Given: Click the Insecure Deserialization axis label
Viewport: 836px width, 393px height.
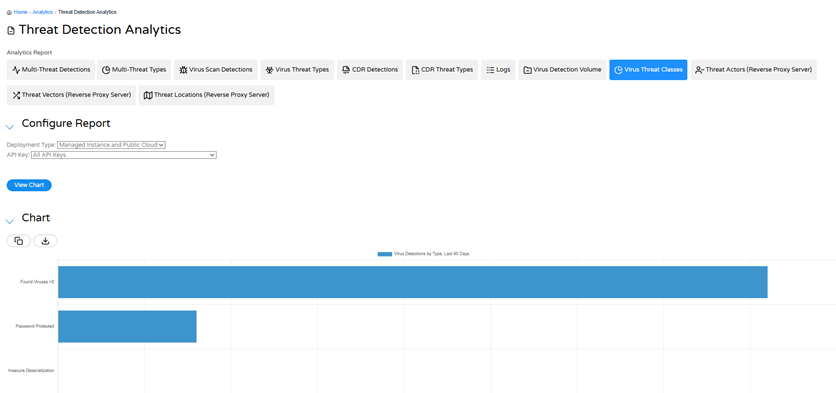Looking at the screenshot, I should pos(31,371).
